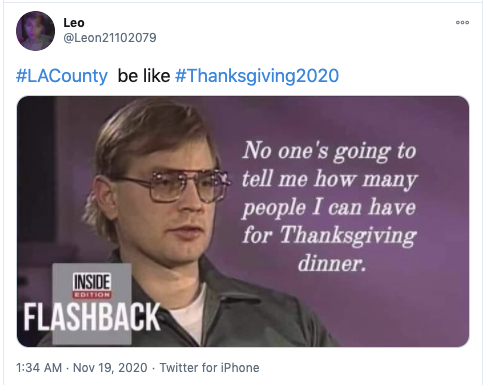Screen dimensions: 484x385
Task: Click the Inside Edition logo in image
Action: (92, 285)
